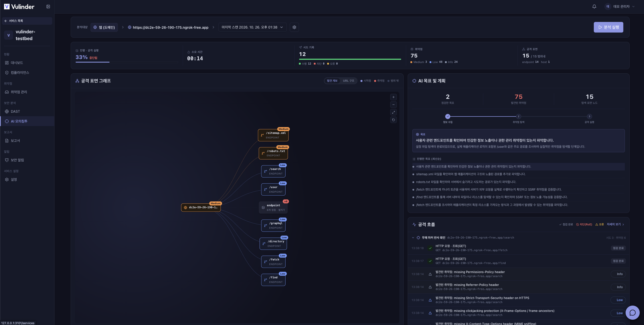
Task: Toggle 시작점 legend filter
Action: (366, 81)
